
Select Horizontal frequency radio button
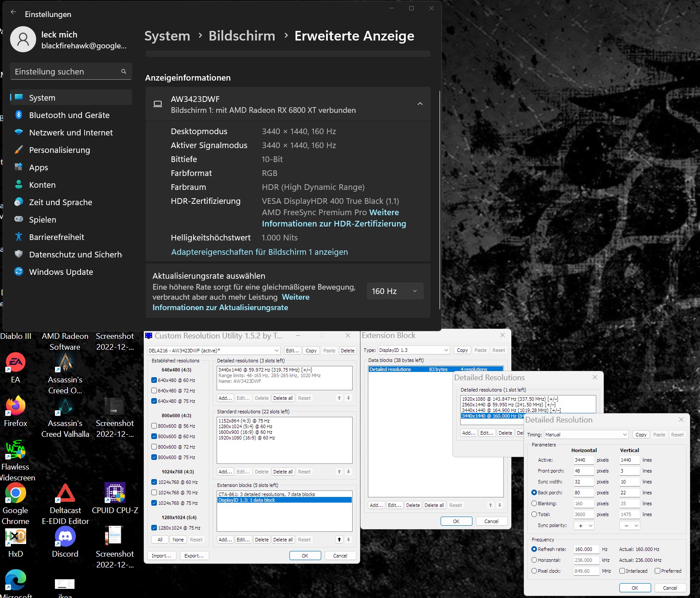(534, 560)
